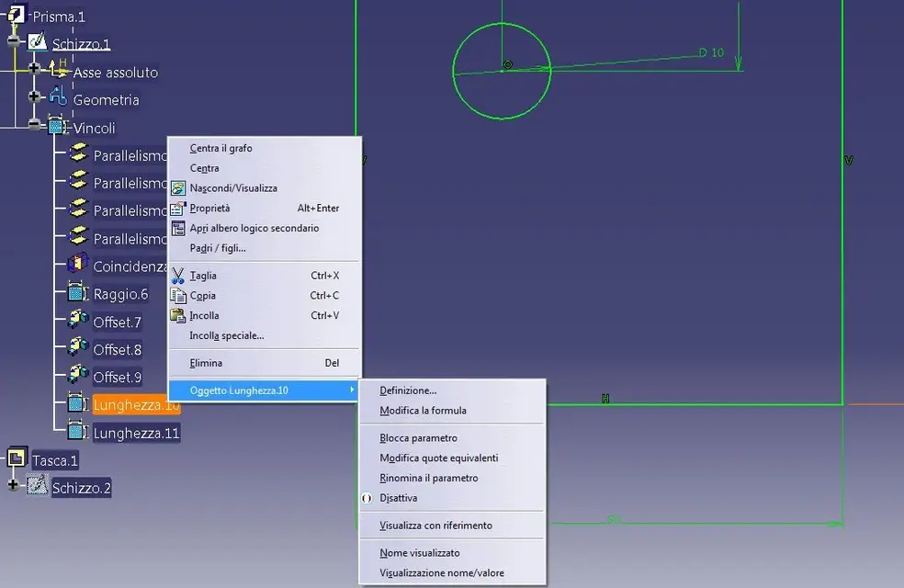Select the Offset.9 tree label
Viewport: 904px width, 588px height.
[x=117, y=378]
